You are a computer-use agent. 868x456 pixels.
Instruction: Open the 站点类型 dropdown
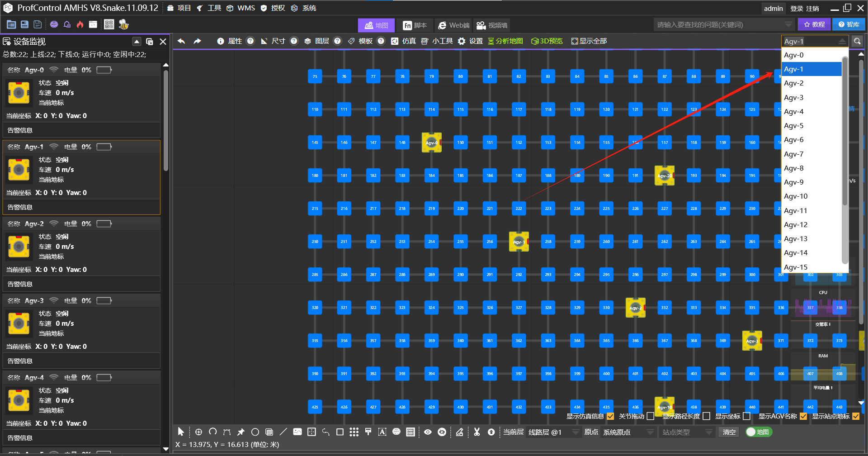point(688,432)
